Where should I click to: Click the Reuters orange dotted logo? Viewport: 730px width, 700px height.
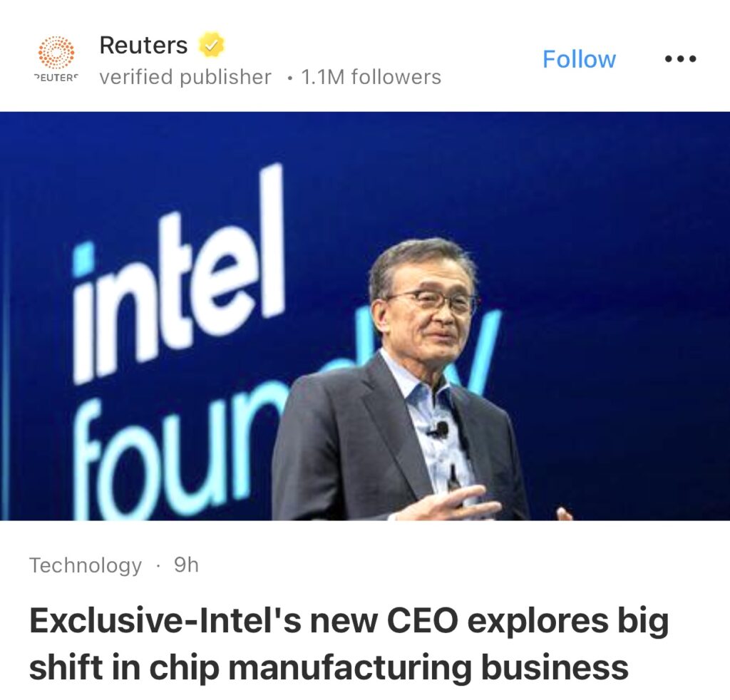click(56, 53)
